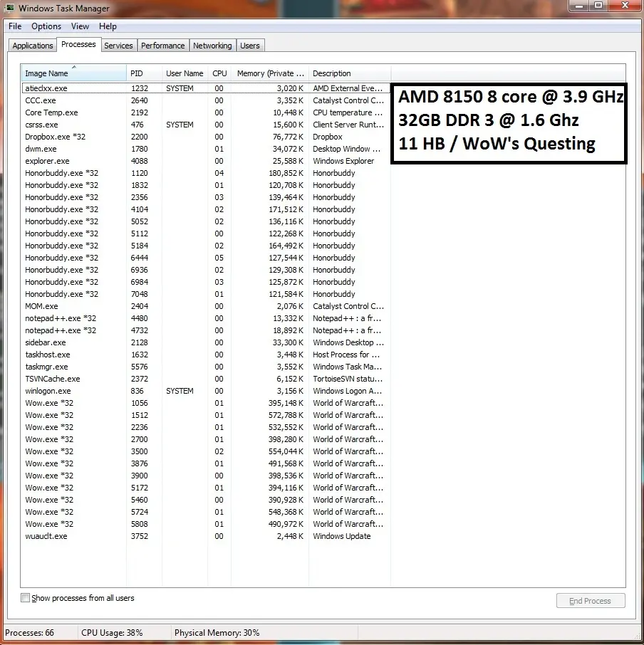The height and width of the screenshot is (645, 644).
Task: Click the 180,852 K memory value
Action: point(286,173)
